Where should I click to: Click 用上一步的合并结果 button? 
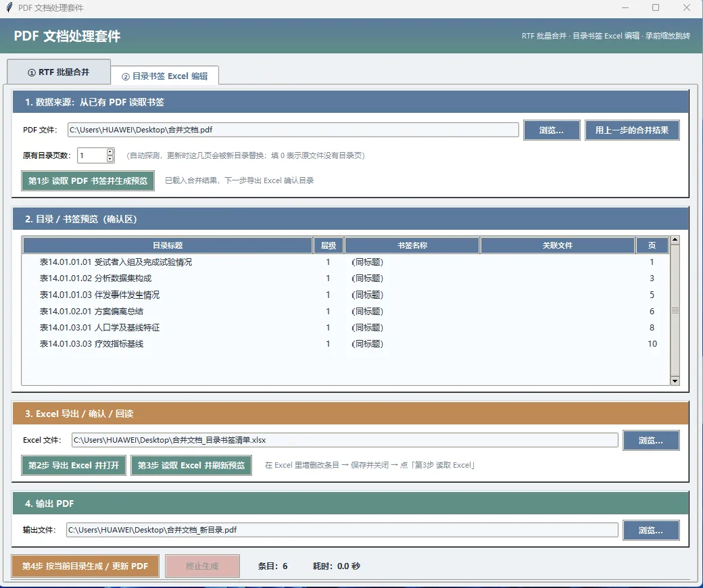pos(632,130)
